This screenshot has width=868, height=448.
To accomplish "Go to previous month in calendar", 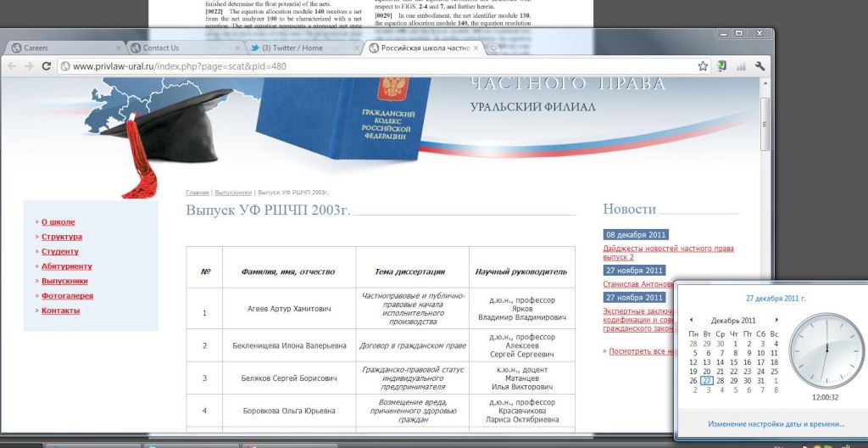I will 691,320.
